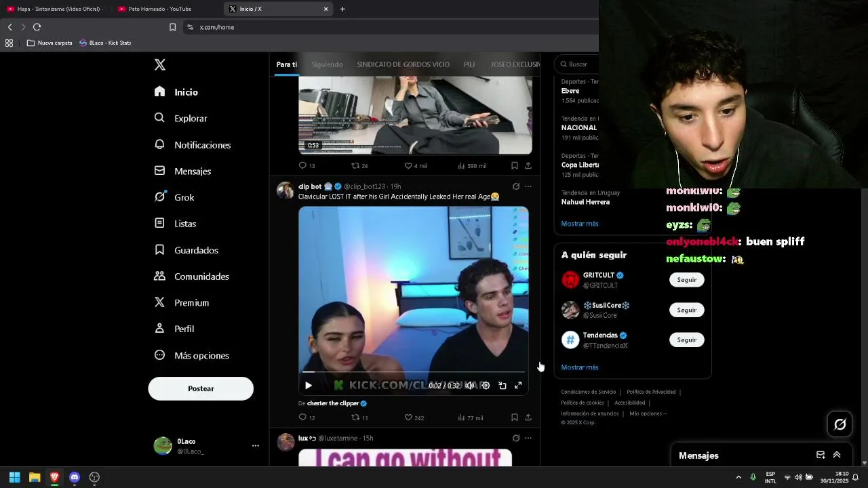
Task: Open more options on the clip bot post
Action: (528, 186)
